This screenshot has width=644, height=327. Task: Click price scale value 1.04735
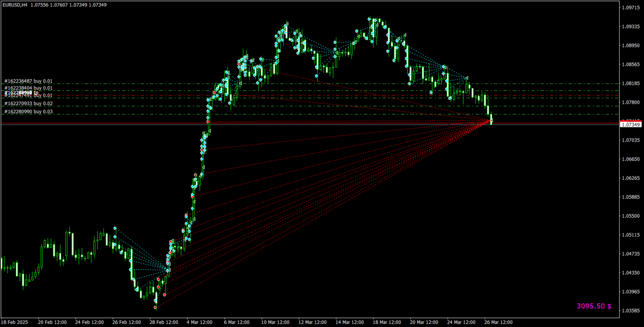pos(631,254)
